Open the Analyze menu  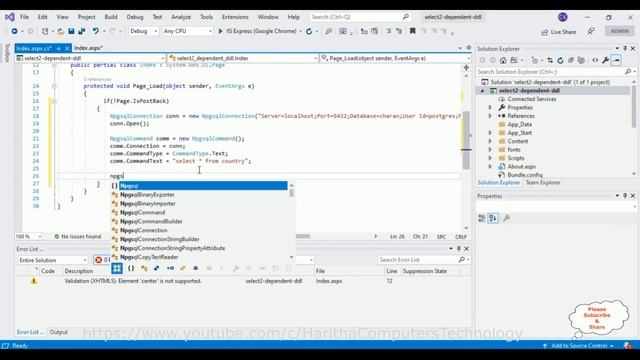[x=181, y=17]
